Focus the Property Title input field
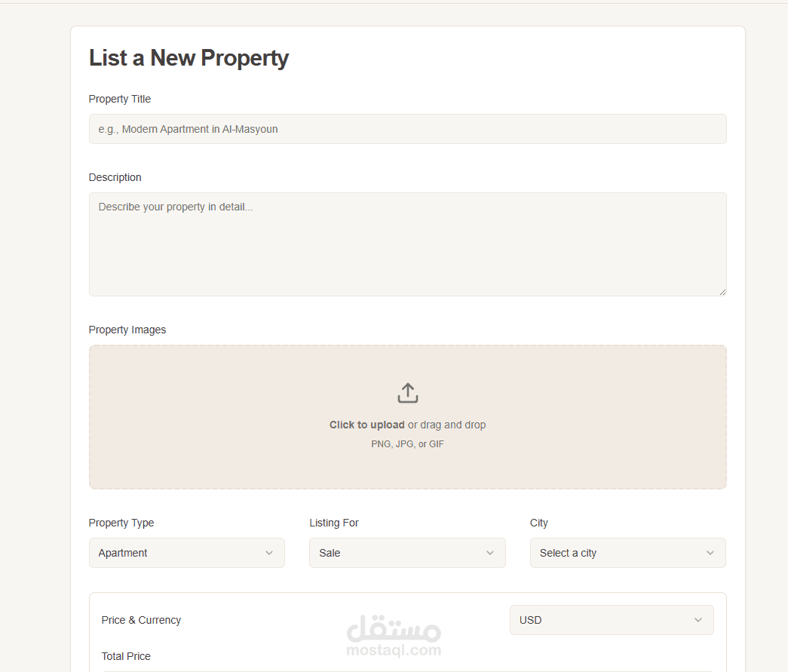The width and height of the screenshot is (788, 672). [x=407, y=129]
